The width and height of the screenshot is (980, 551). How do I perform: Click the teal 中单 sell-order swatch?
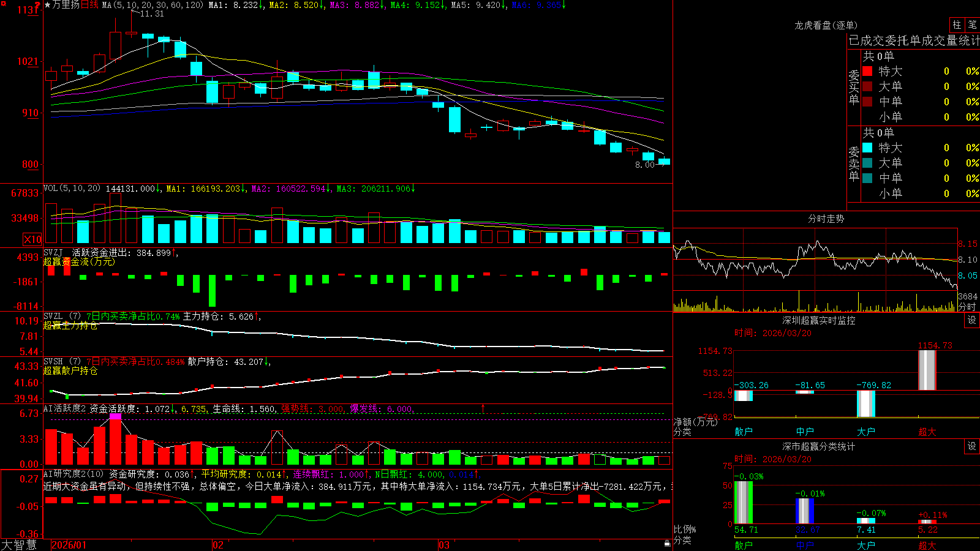pyautogui.click(x=867, y=178)
